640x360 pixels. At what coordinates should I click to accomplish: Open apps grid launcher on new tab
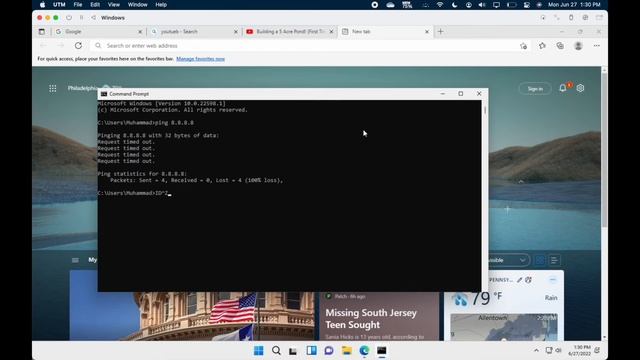[x=53, y=88]
